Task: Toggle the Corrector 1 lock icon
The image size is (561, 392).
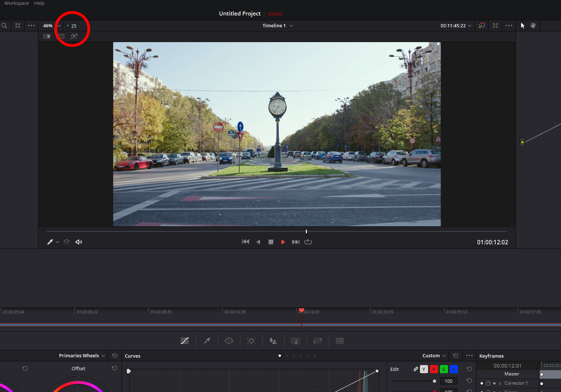Action: pos(488,383)
